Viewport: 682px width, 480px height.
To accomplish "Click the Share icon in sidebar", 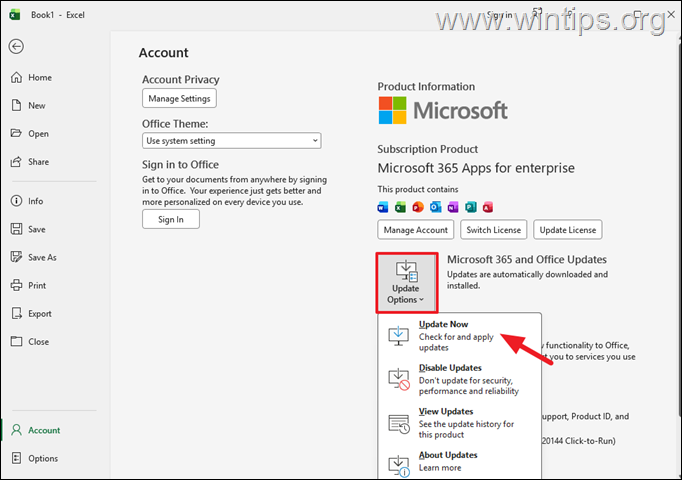I will (16, 161).
